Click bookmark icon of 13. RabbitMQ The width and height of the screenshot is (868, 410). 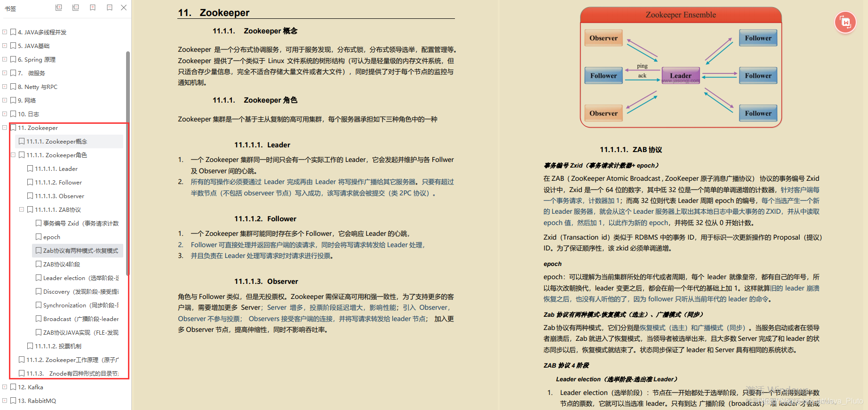[13, 401]
